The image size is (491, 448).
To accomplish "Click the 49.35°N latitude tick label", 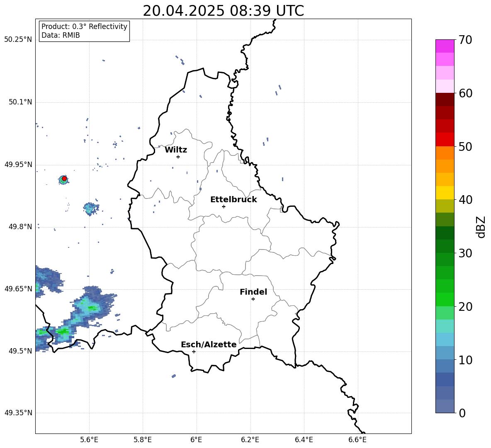I will tap(18, 413).
